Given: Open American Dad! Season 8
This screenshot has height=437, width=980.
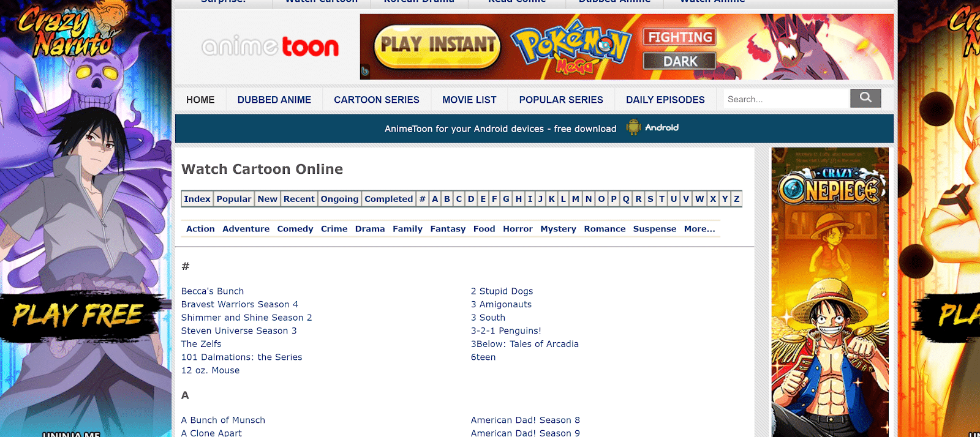Looking at the screenshot, I should click(525, 420).
